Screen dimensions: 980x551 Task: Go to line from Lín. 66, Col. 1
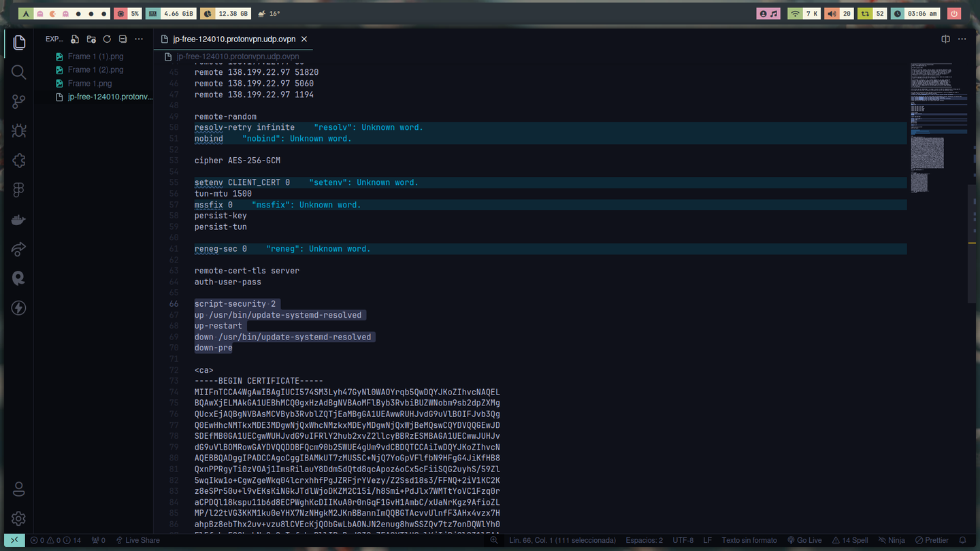(x=562, y=540)
